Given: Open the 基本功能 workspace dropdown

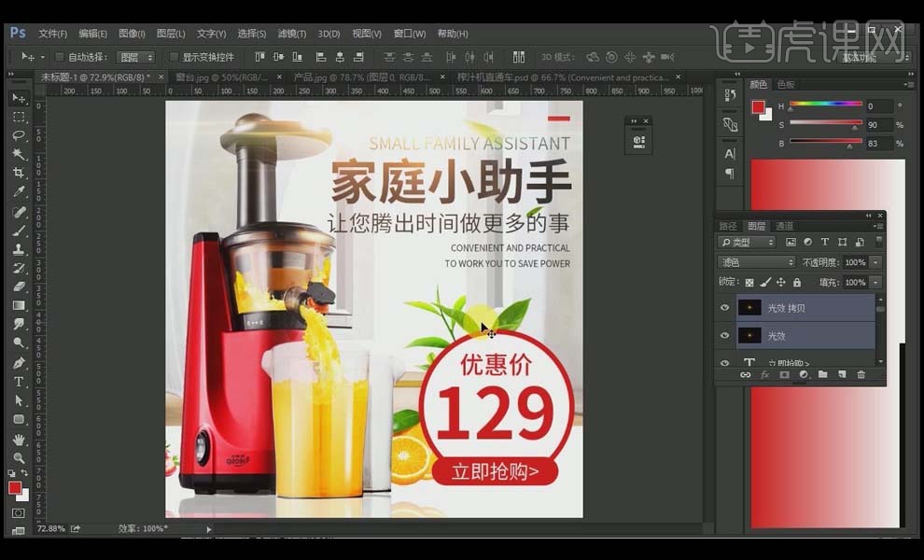Looking at the screenshot, I should 875,57.
